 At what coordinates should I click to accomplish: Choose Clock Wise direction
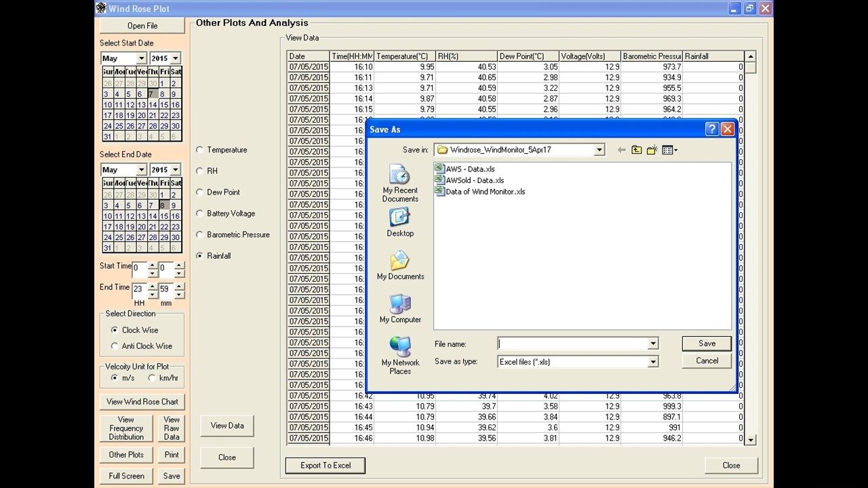tap(115, 330)
